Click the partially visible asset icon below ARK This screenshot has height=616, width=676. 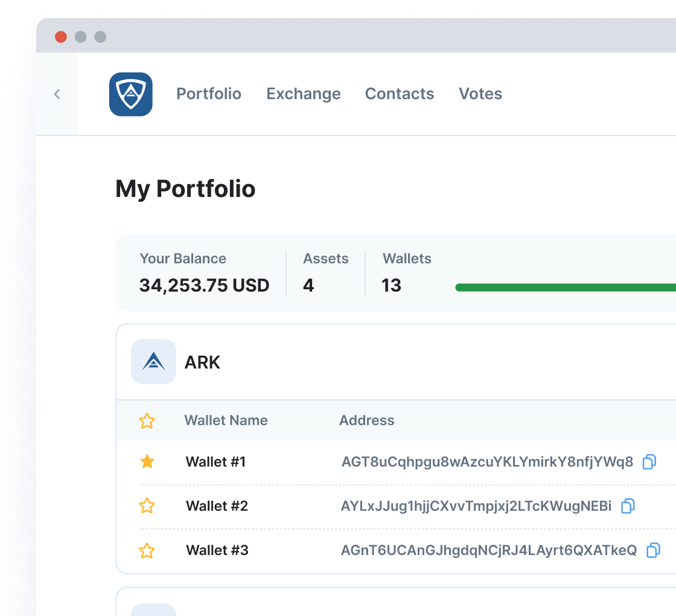click(x=153, y=611)
